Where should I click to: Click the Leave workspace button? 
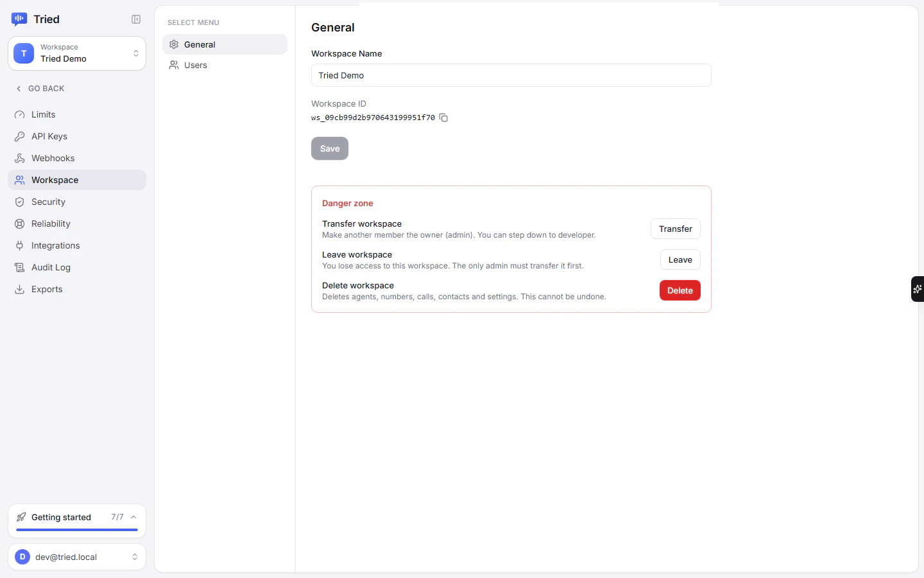tap(680, 259)
